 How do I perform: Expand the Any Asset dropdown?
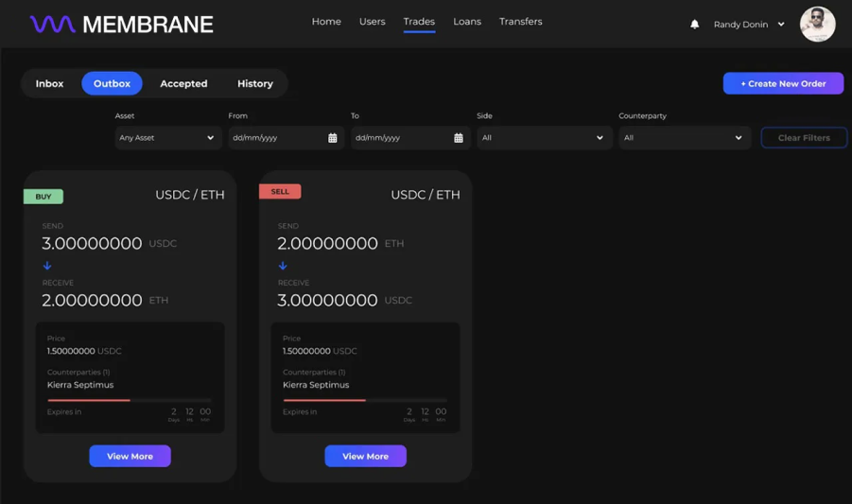click(x=167, y=138)
